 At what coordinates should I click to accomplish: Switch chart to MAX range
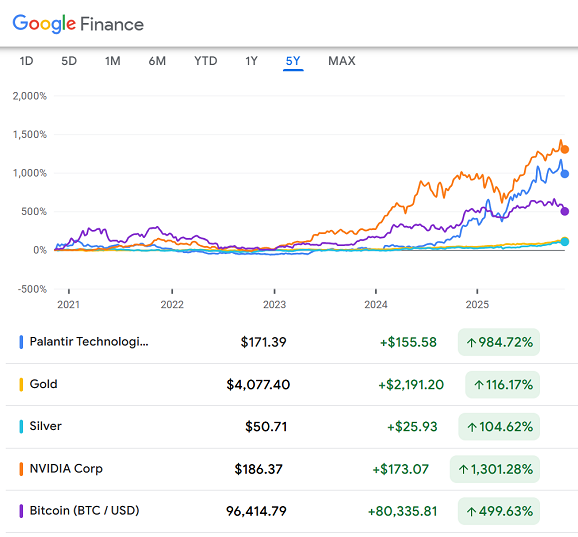[x=342, y=61]
